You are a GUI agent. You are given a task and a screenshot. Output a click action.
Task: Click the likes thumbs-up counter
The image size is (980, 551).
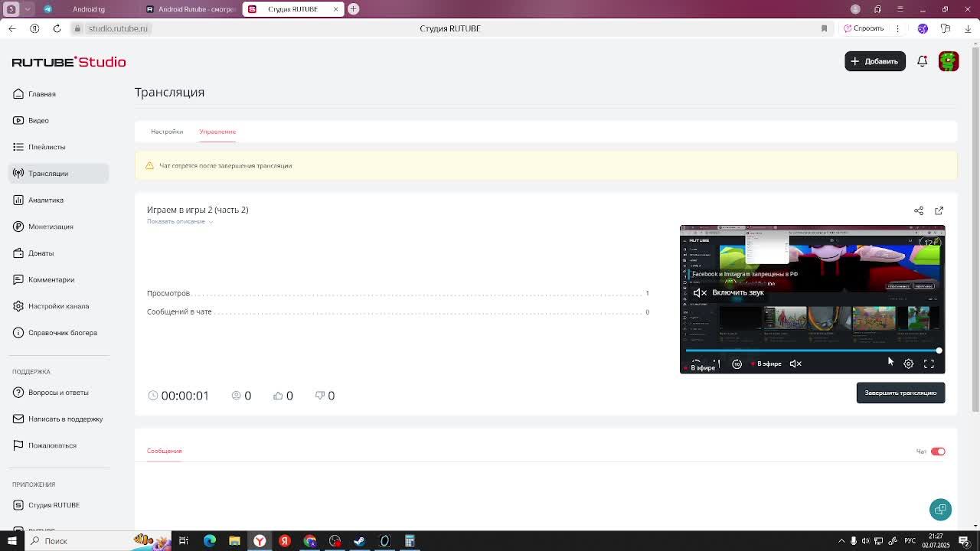tap(283, 396)
